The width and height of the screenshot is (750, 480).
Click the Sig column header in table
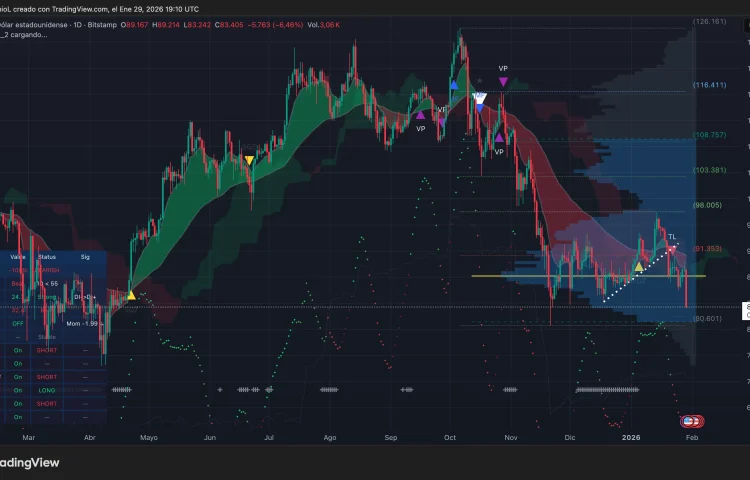[85, 256]
